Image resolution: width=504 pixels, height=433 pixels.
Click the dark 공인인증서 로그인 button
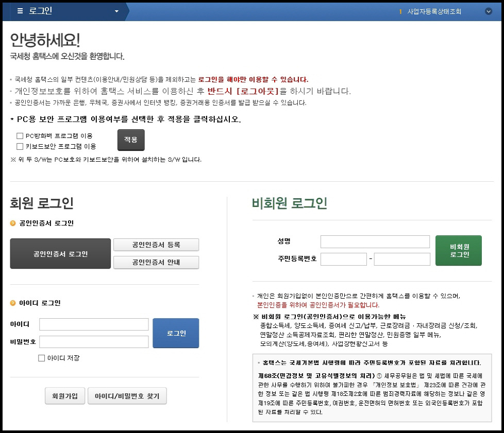60,254
